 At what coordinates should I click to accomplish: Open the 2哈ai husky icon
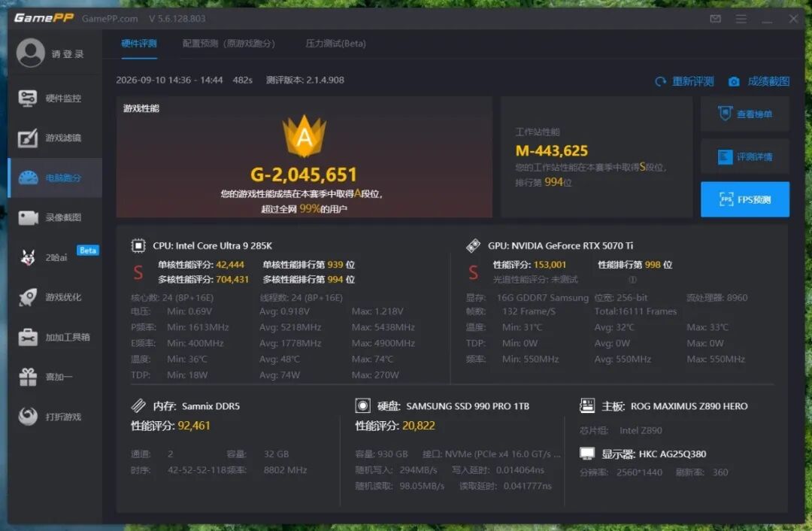[x=28, y=257]
